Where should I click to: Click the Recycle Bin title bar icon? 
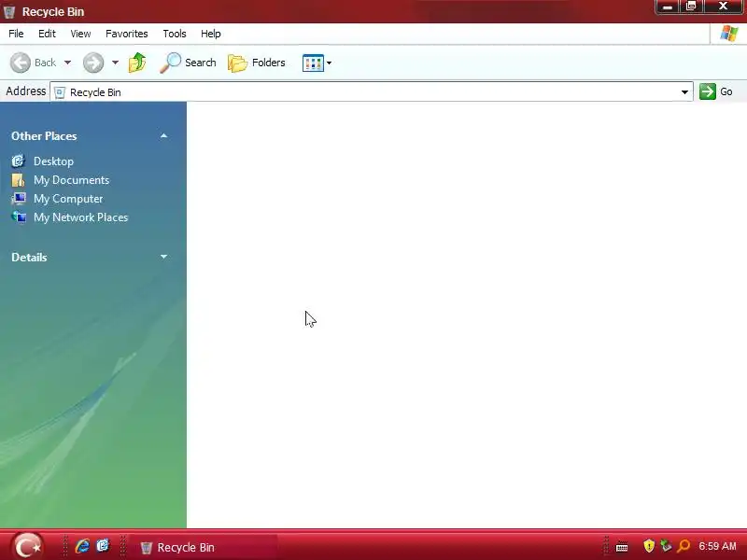click(9, 12)
